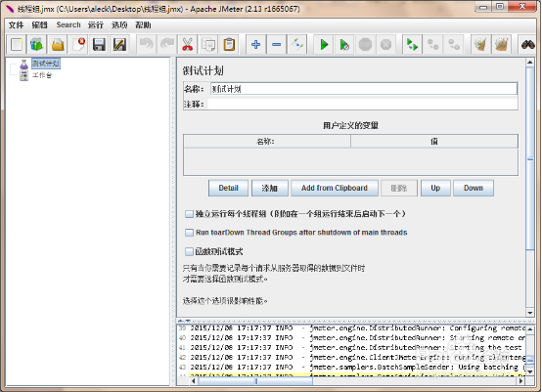Click the Copy icon
Image resolution: width=542 pixels, height=392 pixels.
(208, 44)
